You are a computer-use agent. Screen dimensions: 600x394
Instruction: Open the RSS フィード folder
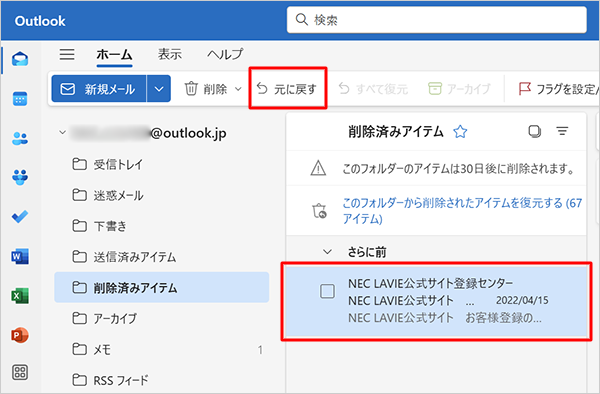(x=161, y=380)
